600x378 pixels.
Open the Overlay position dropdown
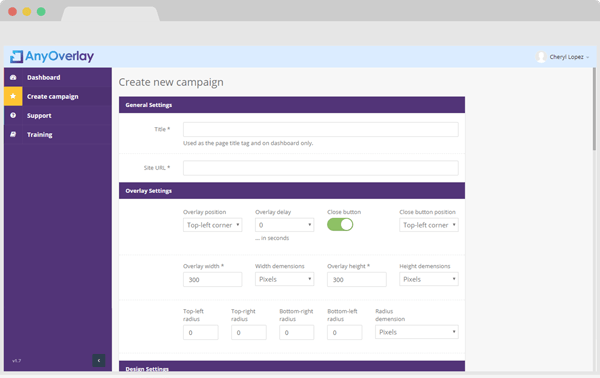pos(212,225)
